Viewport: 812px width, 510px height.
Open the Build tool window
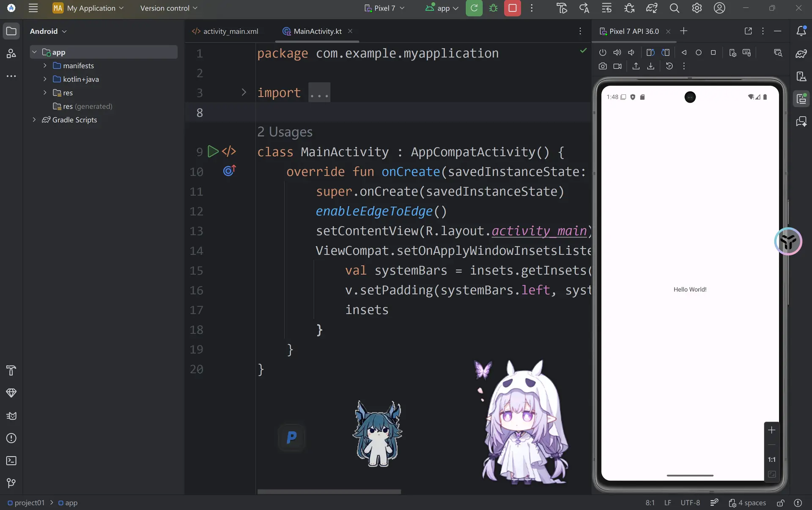(11, 370)
